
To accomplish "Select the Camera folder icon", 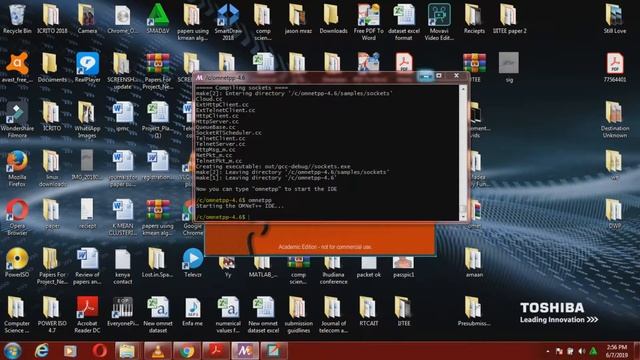I will tap(87, 19).
